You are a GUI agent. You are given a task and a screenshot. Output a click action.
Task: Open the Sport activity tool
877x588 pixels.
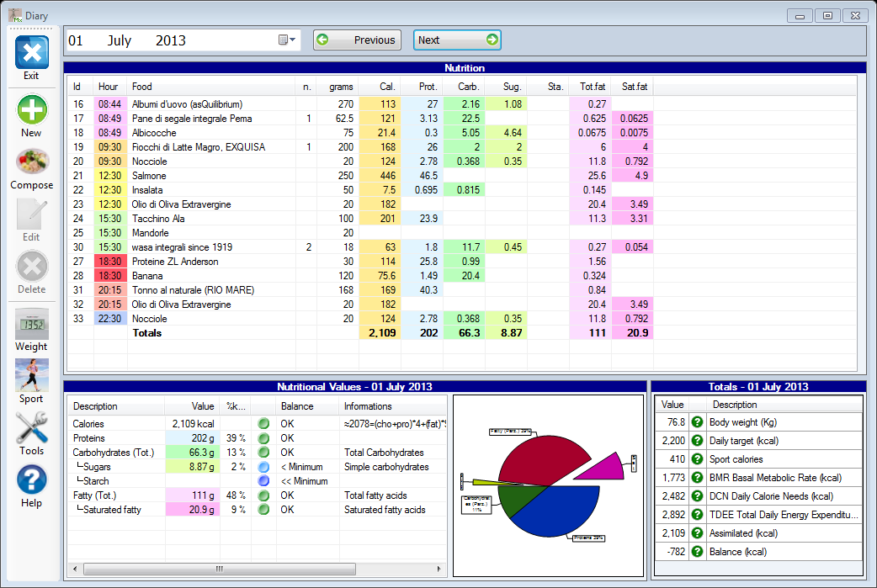31,376
